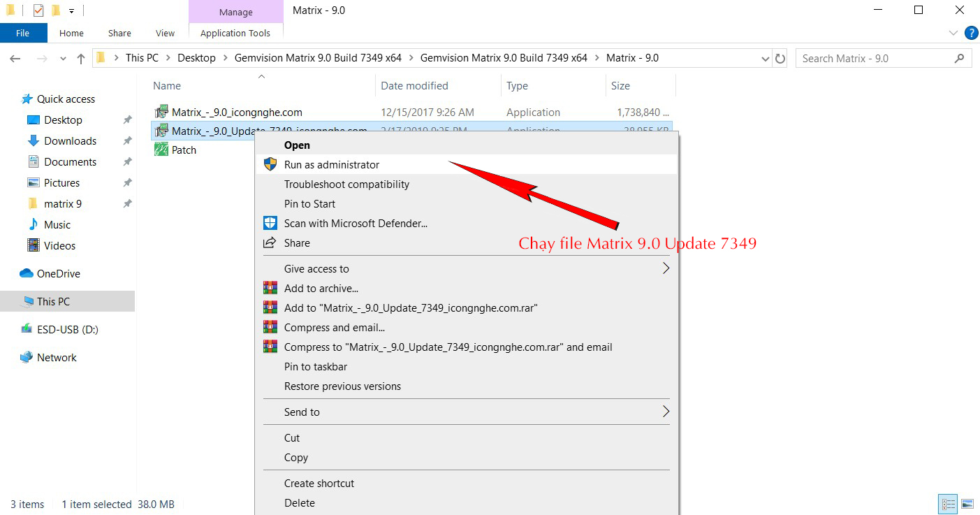Click Properties icon in quick access toolbar
Image resolution: width=980 pixels, height=515 pixels.
point(38,10)
